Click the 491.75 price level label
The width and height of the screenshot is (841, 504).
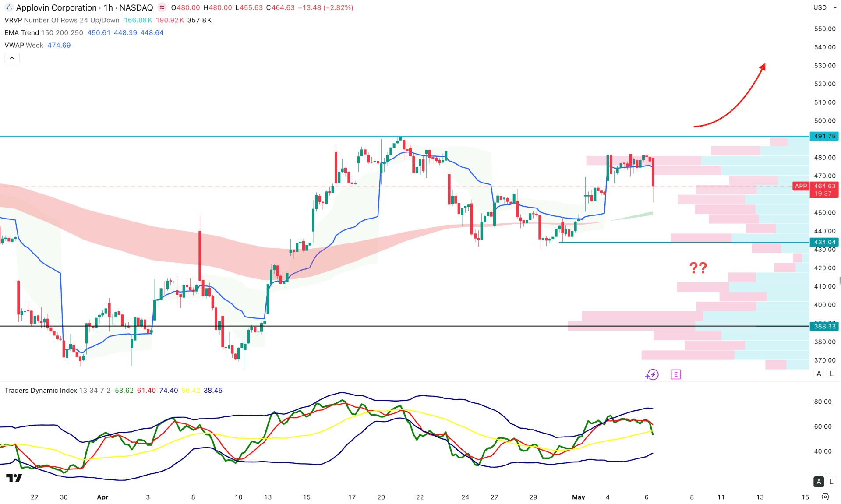pyautogui.click(x=824, y=136)
